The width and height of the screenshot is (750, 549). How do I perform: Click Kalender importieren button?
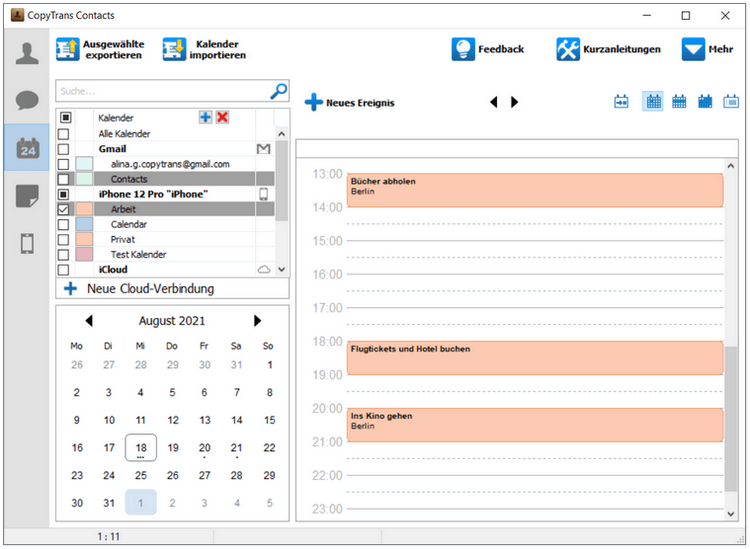pos(205,49)
